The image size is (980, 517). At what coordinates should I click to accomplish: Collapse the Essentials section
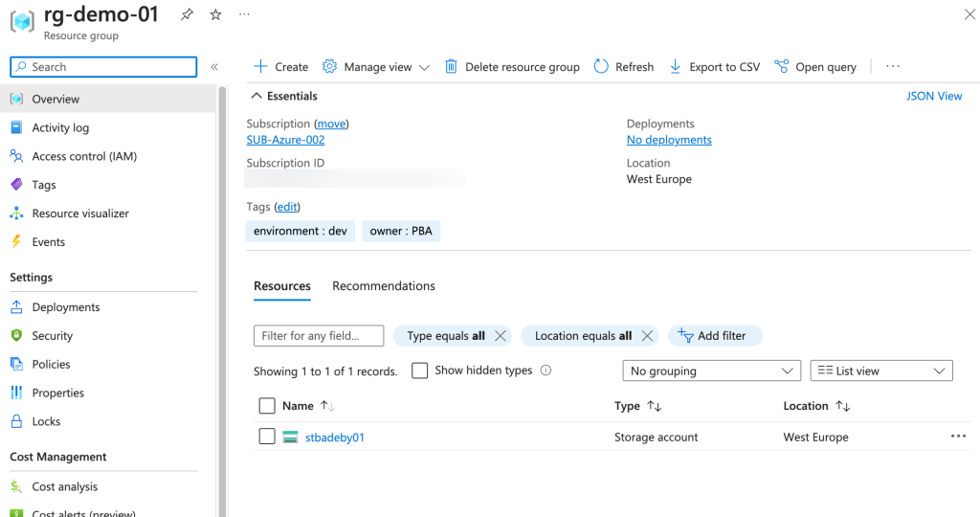pyautogui.click(x=256, y=96)
